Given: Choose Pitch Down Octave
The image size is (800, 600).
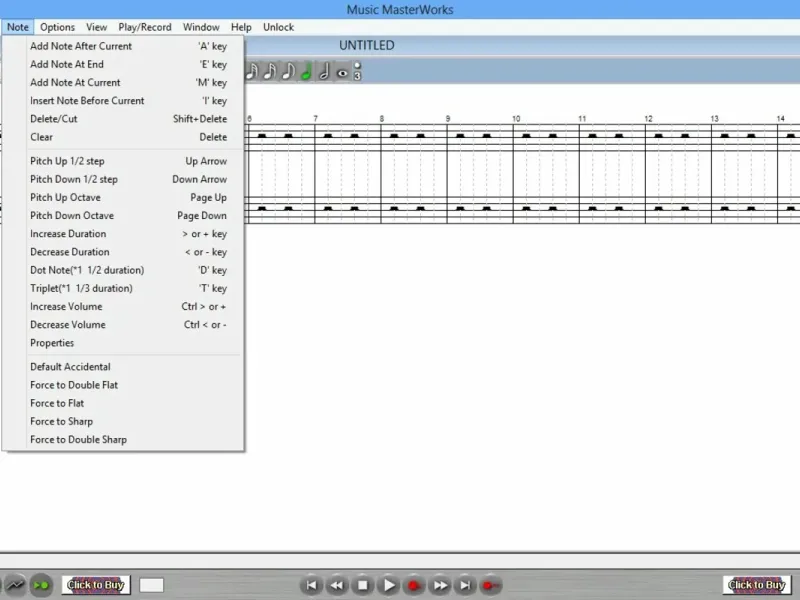Looking at the screenshot, I should pos(123,216).
